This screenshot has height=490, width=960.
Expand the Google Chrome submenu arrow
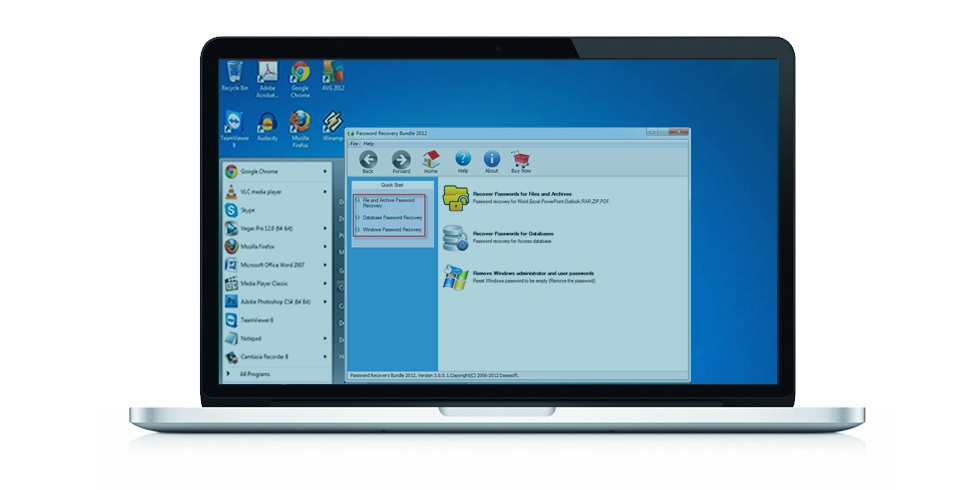[x=326, y=171]
